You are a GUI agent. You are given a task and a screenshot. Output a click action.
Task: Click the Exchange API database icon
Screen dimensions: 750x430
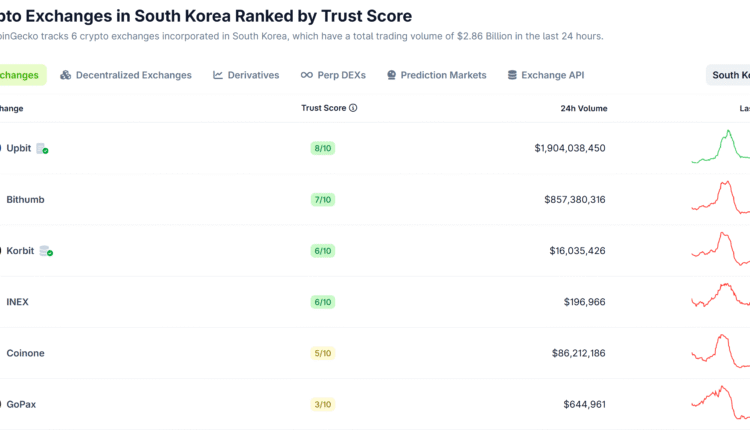pos(513,75)
